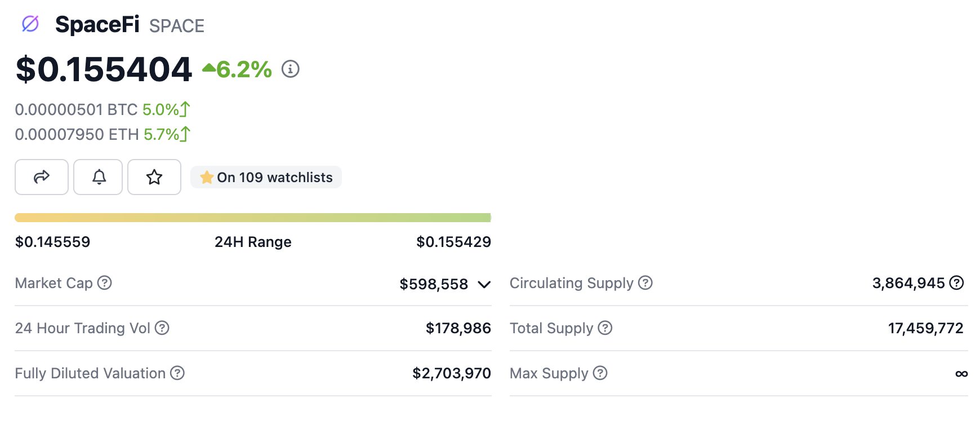Image resolution: width=980 pixels, height=424 pixels.
Task: Click the green 6.2% change indicator
Action: coord(238,69)
